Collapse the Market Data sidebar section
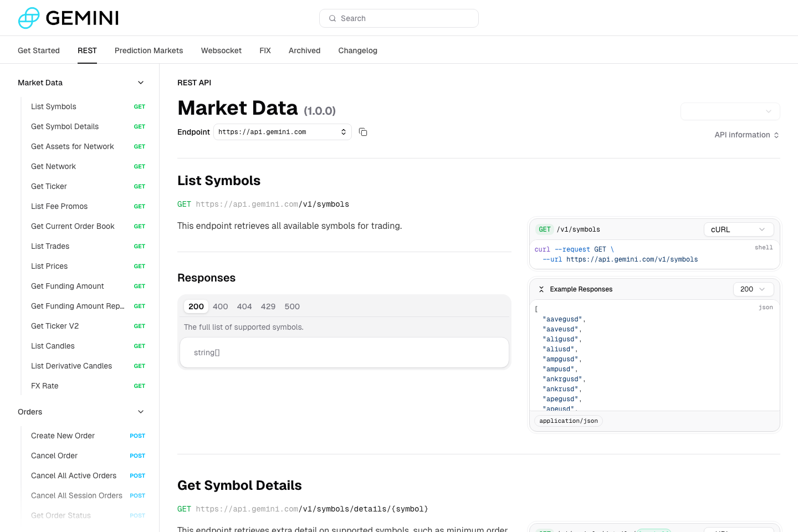 (140, 82)
